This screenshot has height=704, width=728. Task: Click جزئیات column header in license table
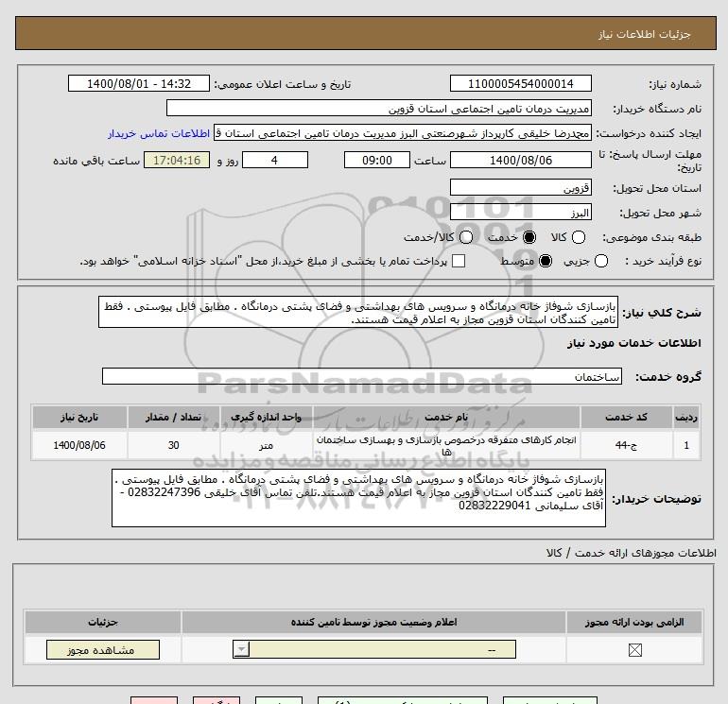coord(103,623)
